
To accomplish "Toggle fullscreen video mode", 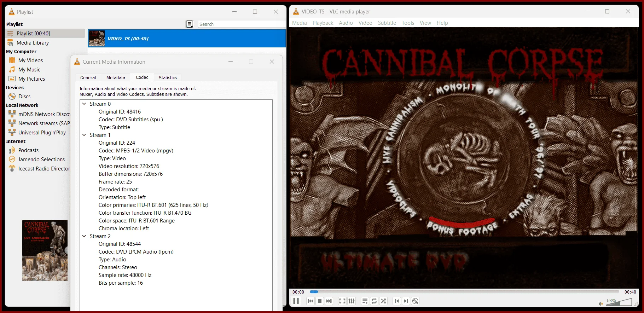I will [342, 301].
